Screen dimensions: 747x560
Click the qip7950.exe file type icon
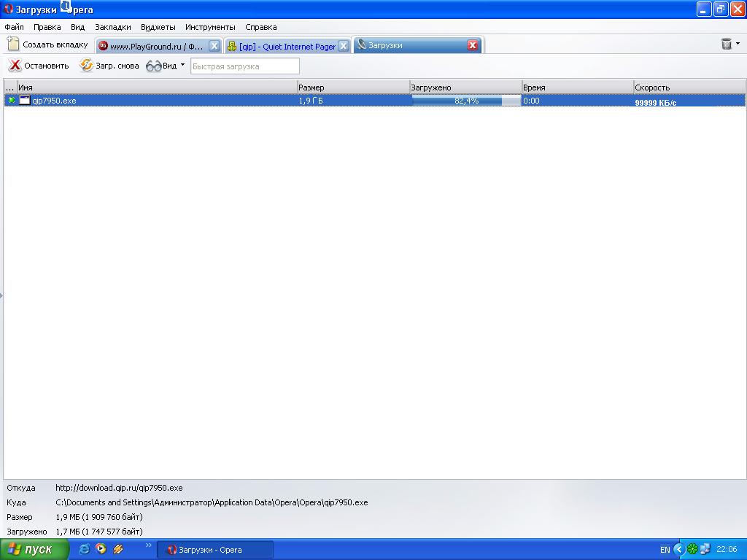pos(25,100)
